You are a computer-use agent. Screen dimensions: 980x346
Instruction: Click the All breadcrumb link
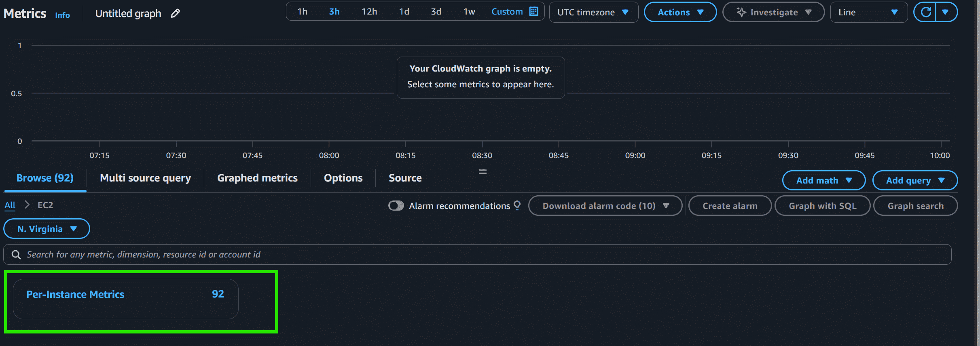tap(10, 205)
